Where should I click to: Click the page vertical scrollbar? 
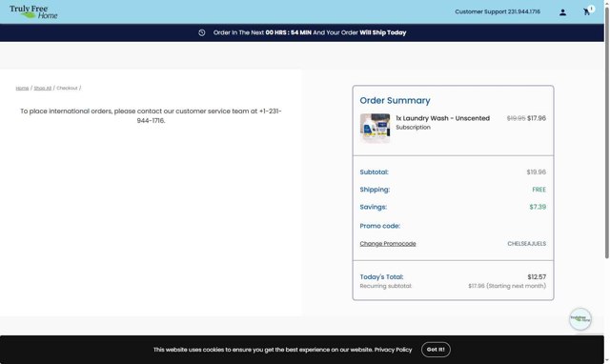pyautogui.click(x=606, y=132)
